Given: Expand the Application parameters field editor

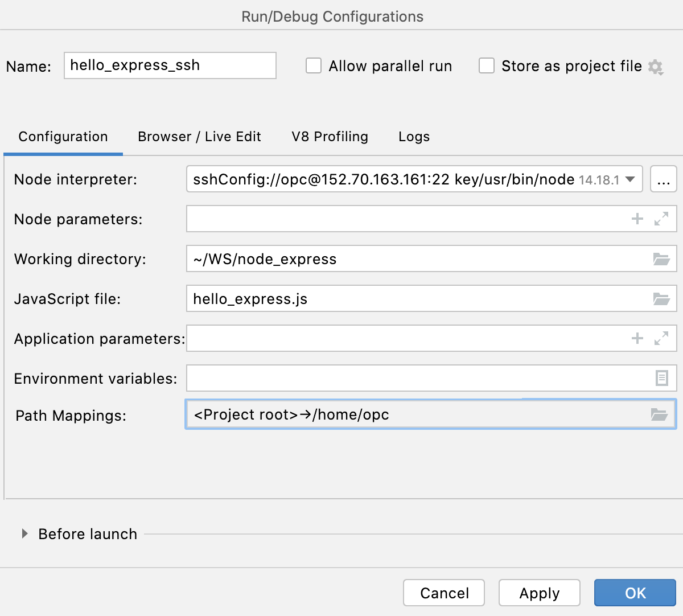Looking at the screenshot, I should point(660,338).
